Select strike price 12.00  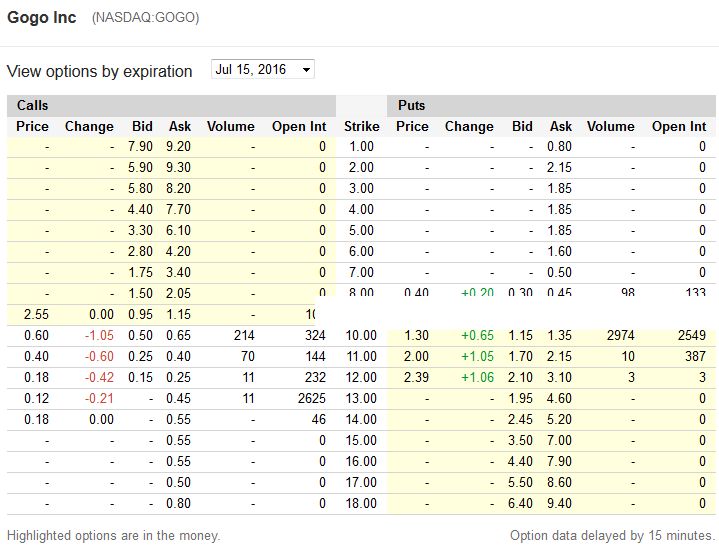click(x=361, y=377)
